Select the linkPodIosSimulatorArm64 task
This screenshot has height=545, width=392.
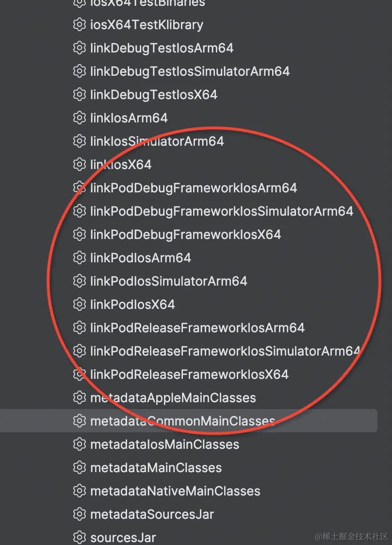(x=167, y=281)
